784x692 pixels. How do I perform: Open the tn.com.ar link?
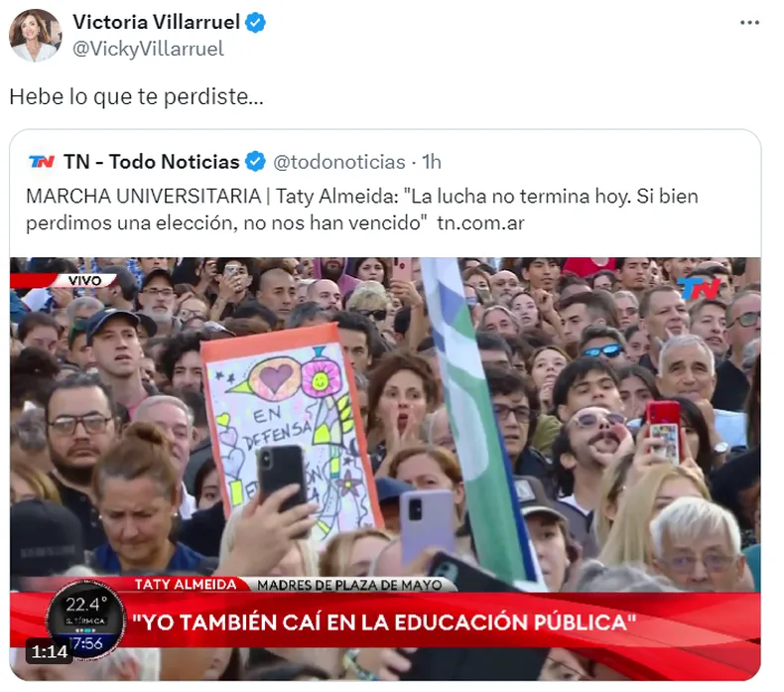480,223
